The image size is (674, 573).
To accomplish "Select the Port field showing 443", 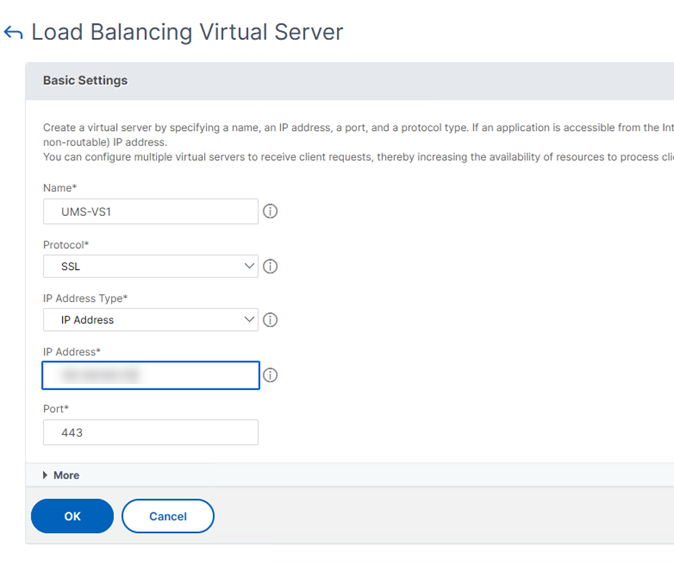I will pyautogui.click(x=150, y=432).
